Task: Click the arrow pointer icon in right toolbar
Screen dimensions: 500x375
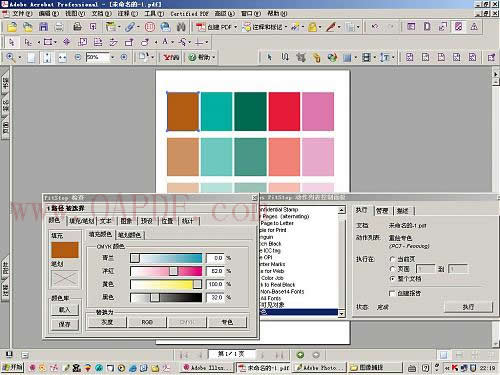Action: (269, 57)
